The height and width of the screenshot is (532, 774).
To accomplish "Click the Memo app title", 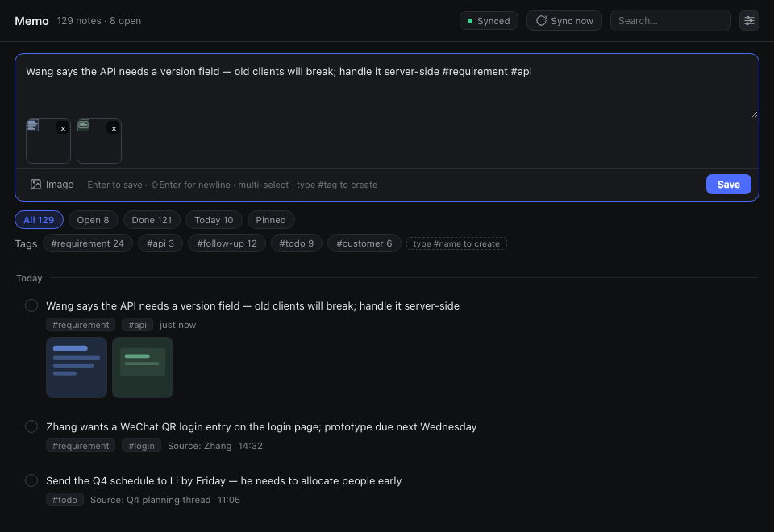I will [31, 21].
